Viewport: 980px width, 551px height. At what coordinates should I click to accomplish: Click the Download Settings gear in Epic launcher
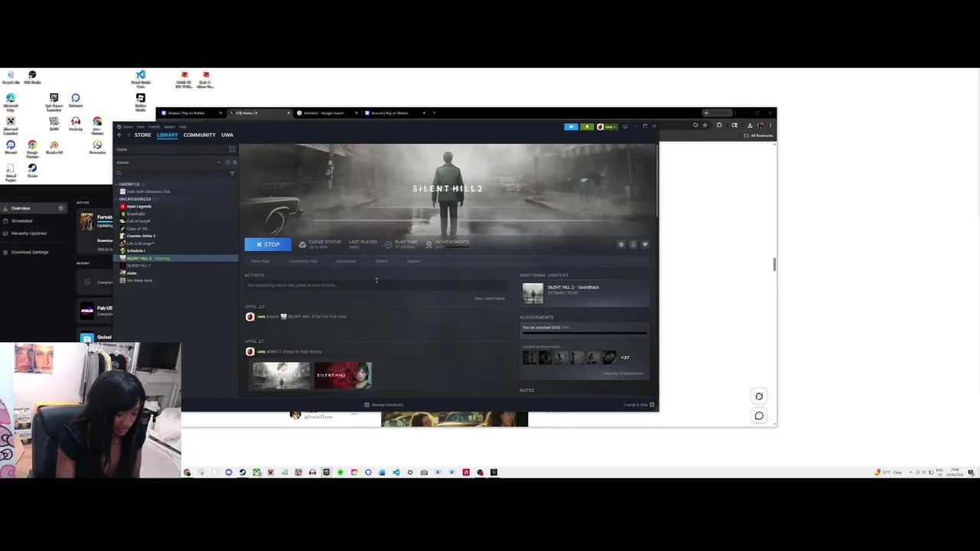click(7, 252)
